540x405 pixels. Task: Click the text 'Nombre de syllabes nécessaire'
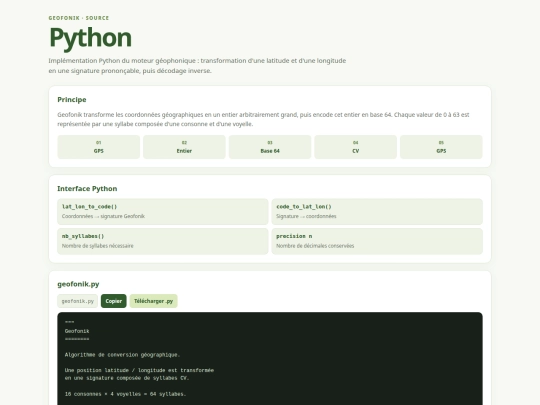click(97, 246)
